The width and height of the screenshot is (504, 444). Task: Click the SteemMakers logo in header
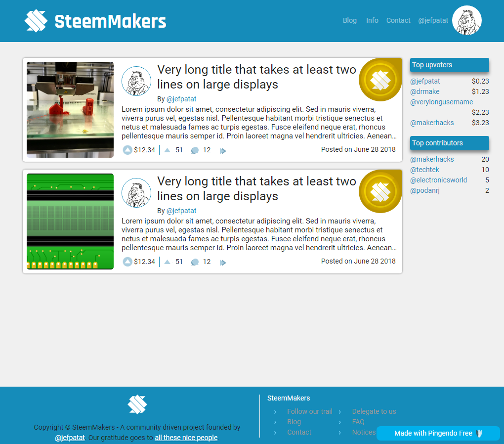pyautogui.click(x=36, y=21)
